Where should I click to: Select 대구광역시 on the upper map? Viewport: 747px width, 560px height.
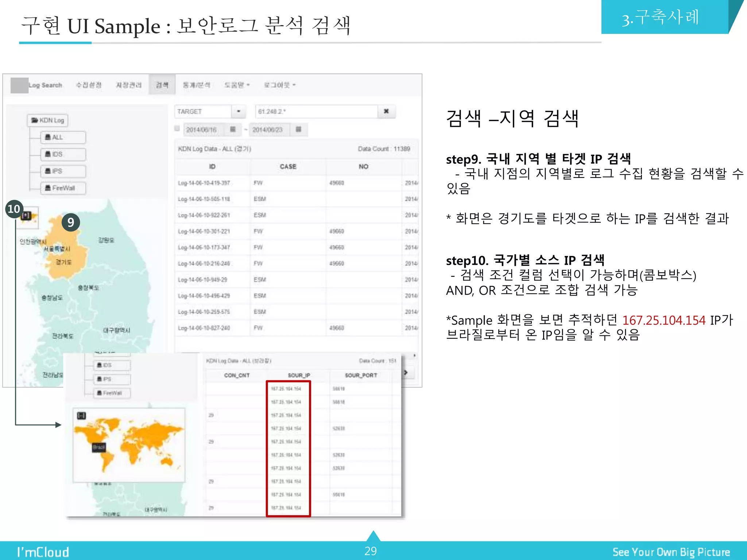[x=117, y=330]
